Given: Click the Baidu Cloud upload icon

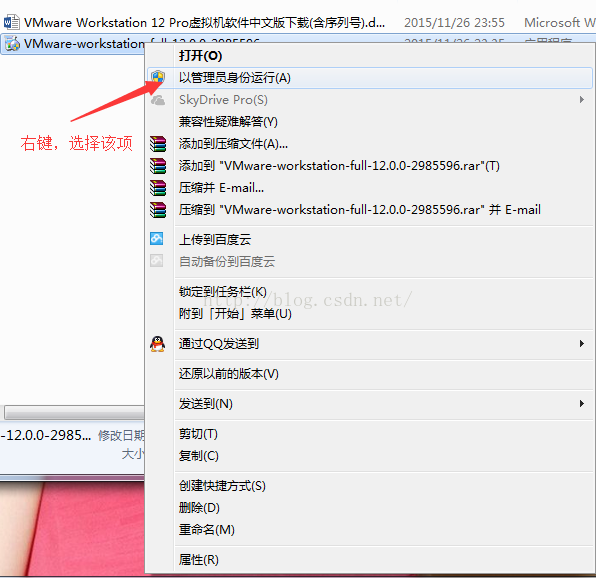Looking at the screenshot, I should (x=157, y=239).
